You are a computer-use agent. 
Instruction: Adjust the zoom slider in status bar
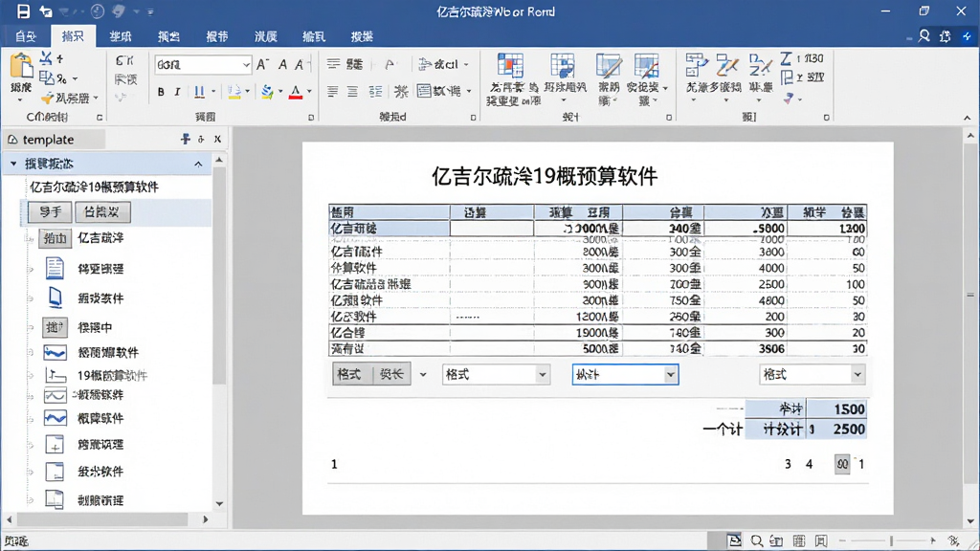(889, 541)
